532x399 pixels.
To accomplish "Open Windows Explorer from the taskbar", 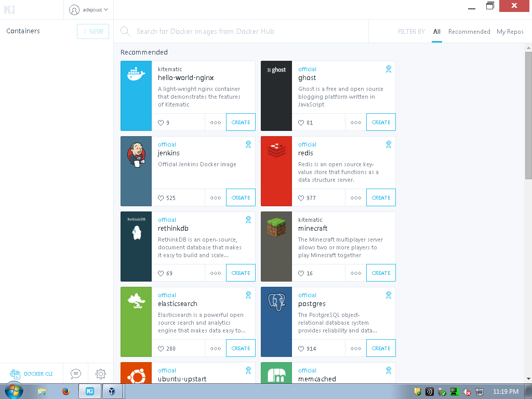I will [x=42, y=392].
